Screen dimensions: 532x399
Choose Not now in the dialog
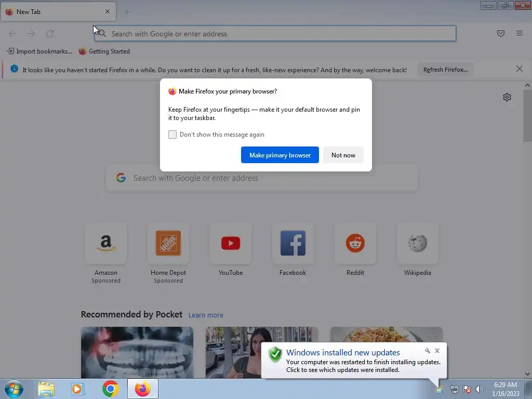(x=343, y=155)
